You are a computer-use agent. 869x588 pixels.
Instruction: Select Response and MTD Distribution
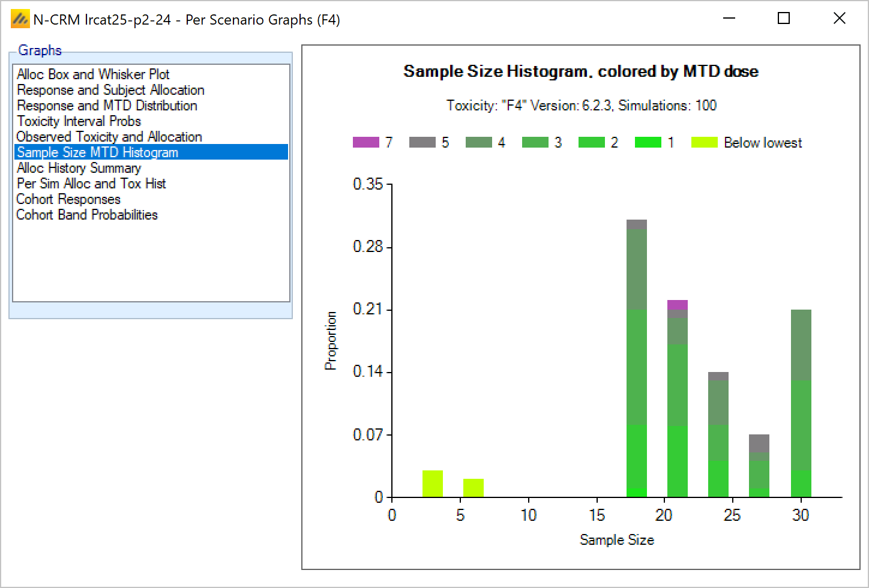point(107,106)
